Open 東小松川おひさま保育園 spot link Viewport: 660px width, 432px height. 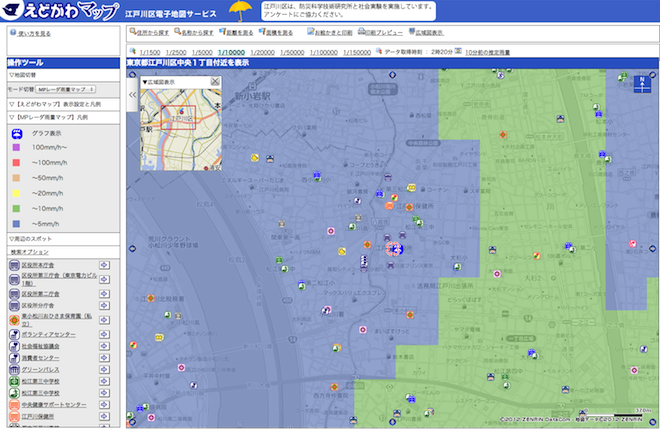tap(56, 320)
